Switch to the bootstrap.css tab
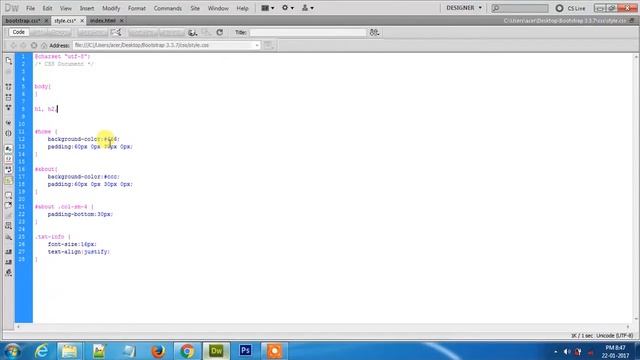This screenshot has height=360, width=640. coord(22,20)
